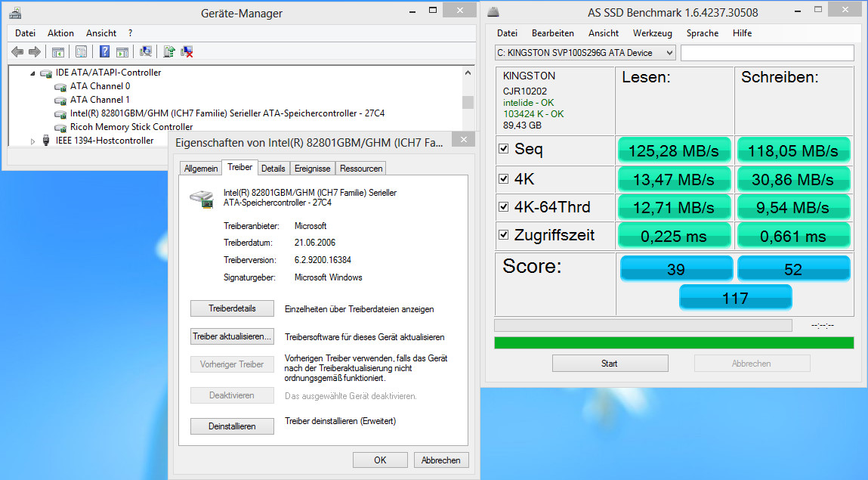Go forward with the toolbar arrow in Geräte-Manager
The height and width of the screenshot is (480, 868).
click(35, 52)
